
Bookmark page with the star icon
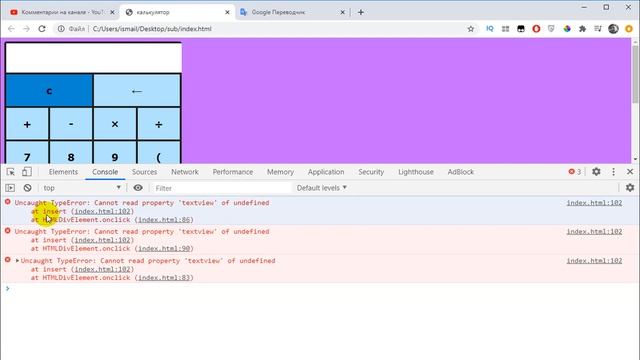[471, 29]
